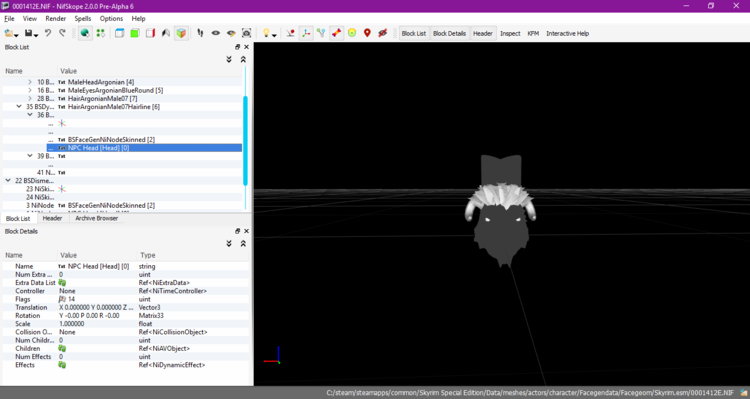The height and width of the screenshot is (399, 750).
Task: Select the colorful perspective cube view icon
Action: click(181, 33)
